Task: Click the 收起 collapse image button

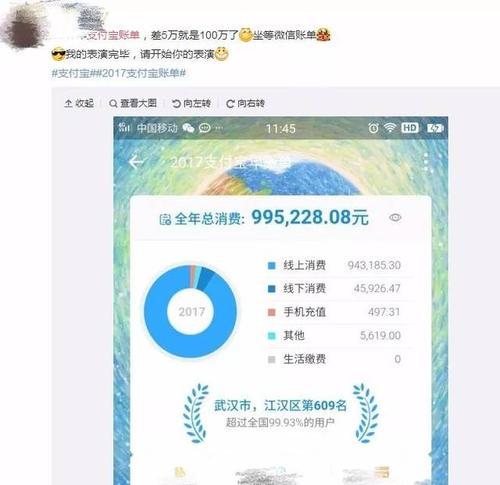Action: 79,103
